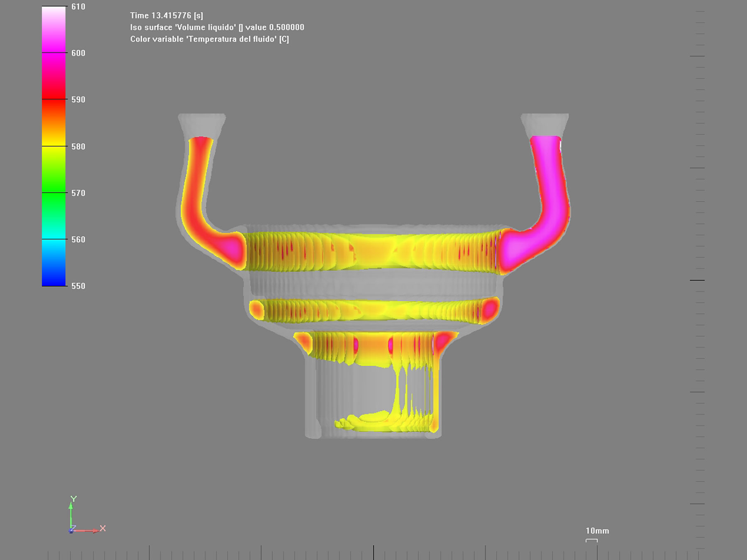Click the gray right pouring funnel
The height and width of the screenshot is (560, 747).
pyautogui.click(x=544, y=124)
